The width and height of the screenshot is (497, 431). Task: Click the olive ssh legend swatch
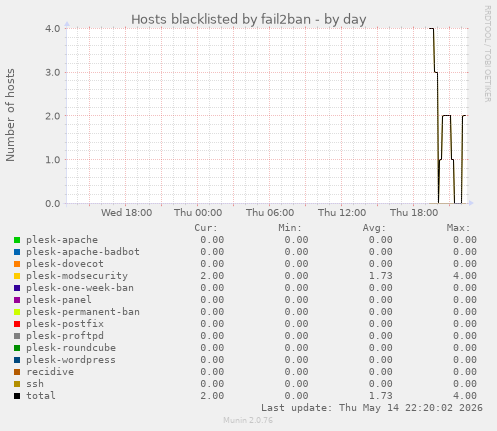(x=17, y=384)
